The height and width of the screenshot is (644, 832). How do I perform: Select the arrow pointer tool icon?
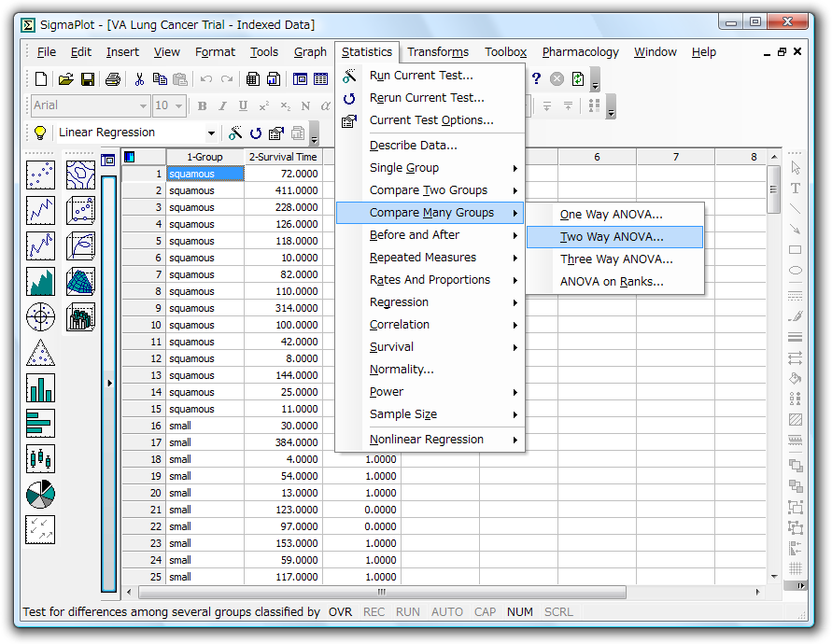(796, 168)
